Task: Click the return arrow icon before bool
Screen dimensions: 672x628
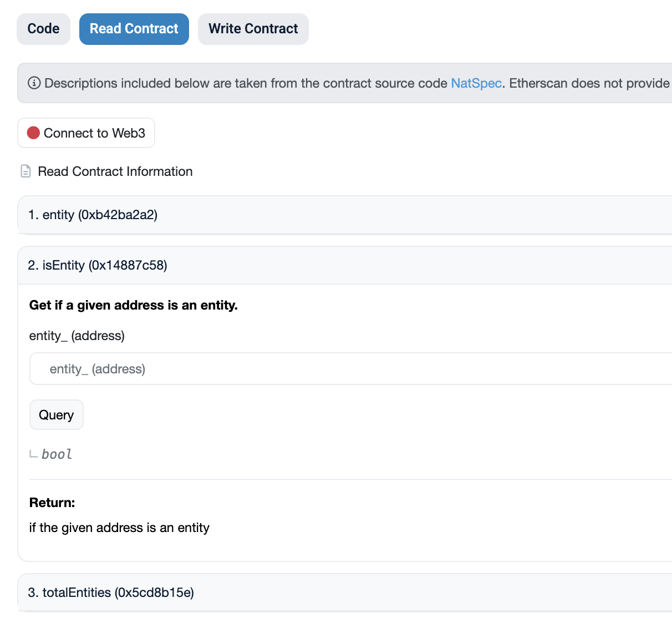Action: 34,454
